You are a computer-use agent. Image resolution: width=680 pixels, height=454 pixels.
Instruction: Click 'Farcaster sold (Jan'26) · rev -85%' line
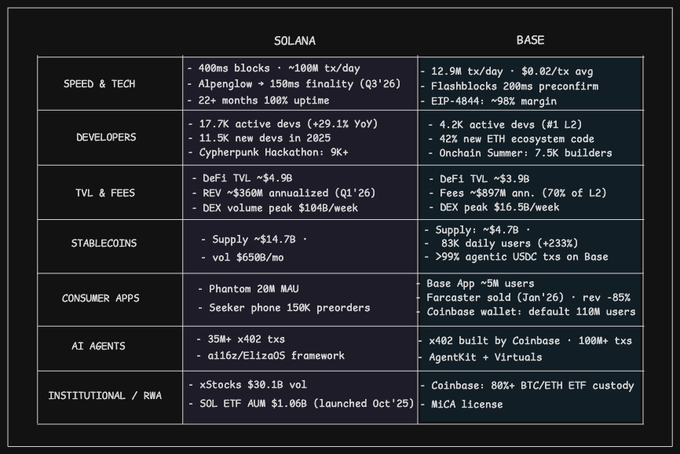(524, 297)
